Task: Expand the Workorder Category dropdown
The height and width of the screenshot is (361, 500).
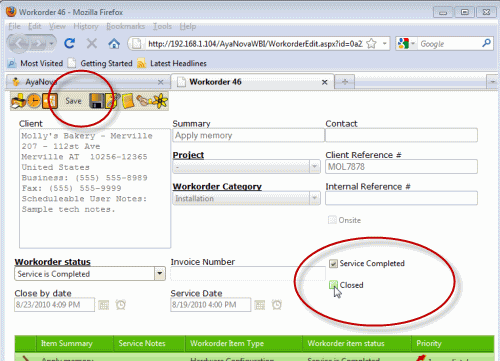Action: (x=314, y=198)
